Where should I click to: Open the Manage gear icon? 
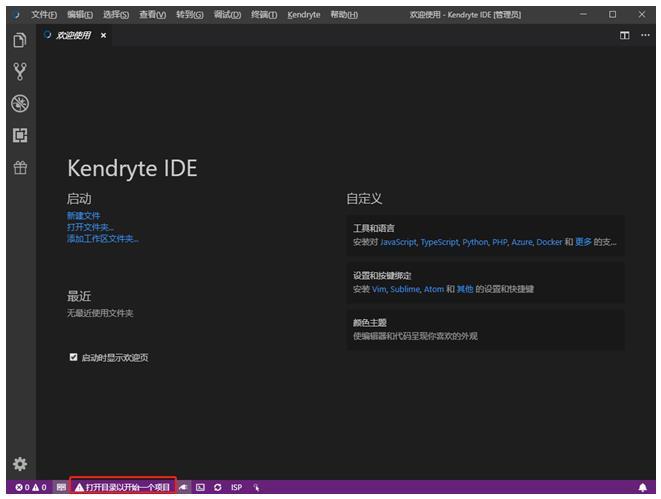tap(20, 464)
